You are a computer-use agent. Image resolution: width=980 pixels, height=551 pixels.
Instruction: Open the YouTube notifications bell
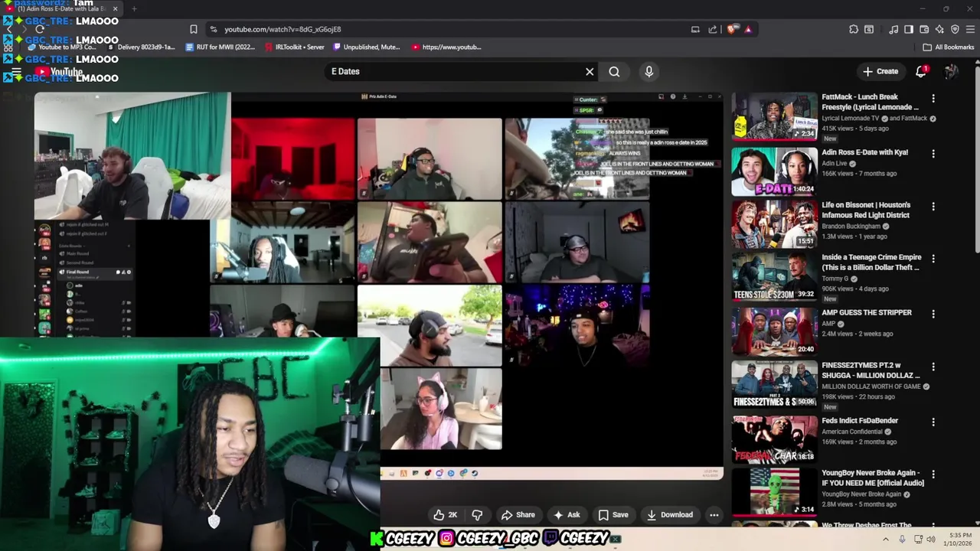click(921, 71)
